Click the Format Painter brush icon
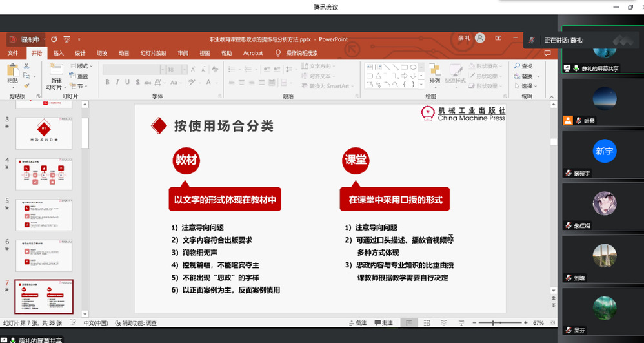644x343 pixels. [26, 85]
